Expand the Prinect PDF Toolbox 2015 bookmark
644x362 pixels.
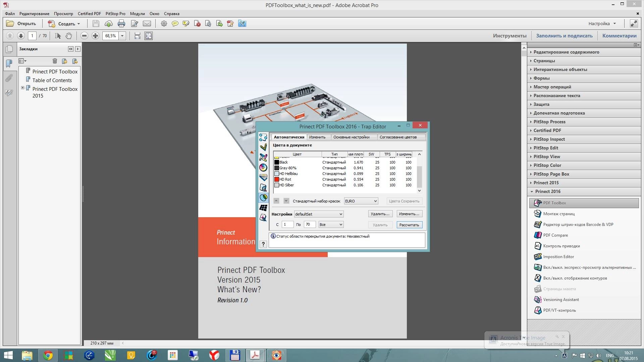(x=22, y=88)
